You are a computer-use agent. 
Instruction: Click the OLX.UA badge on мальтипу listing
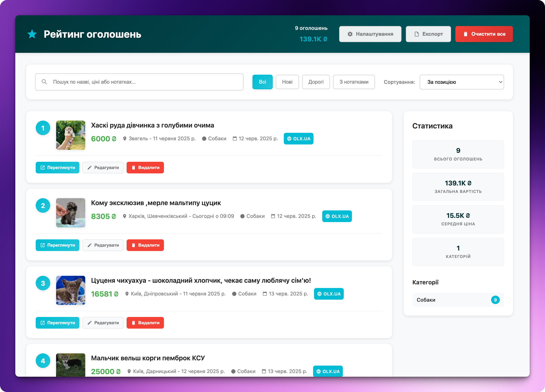tap(337, 216)
